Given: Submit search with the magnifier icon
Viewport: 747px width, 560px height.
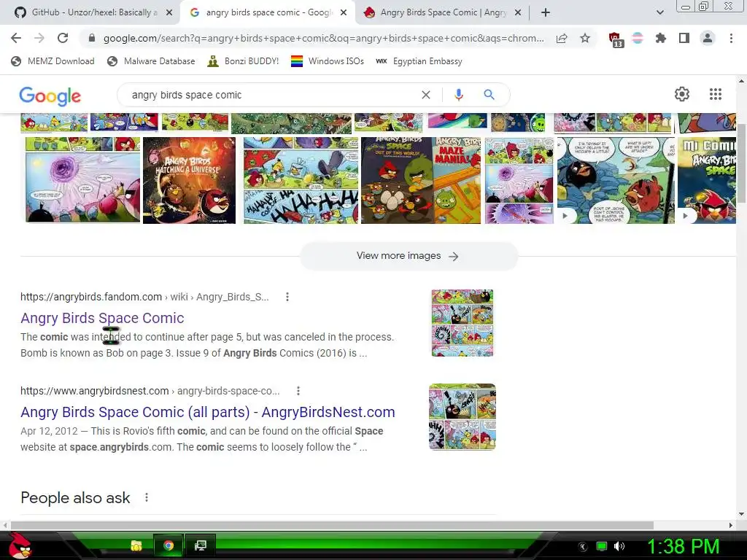Looking at the screenshot, I should point(489,95).
